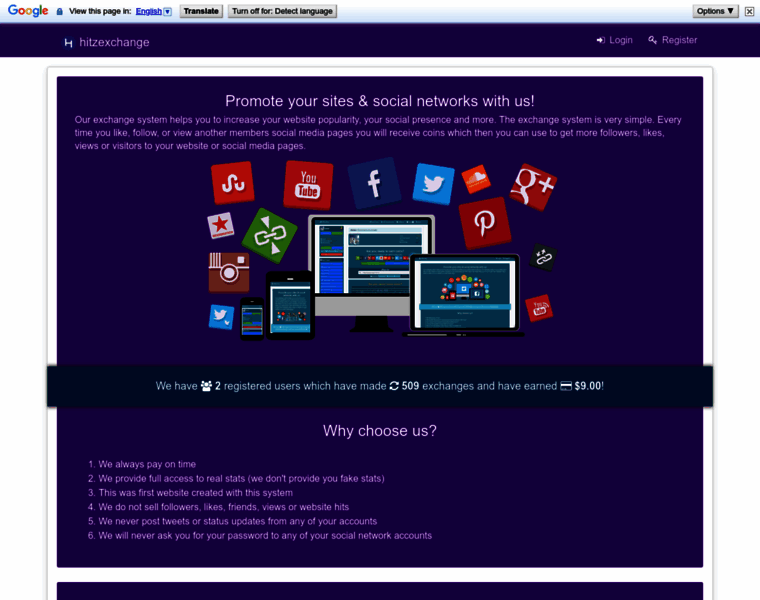
Task: Open the English language dropdown
Action: coord(153,11)
